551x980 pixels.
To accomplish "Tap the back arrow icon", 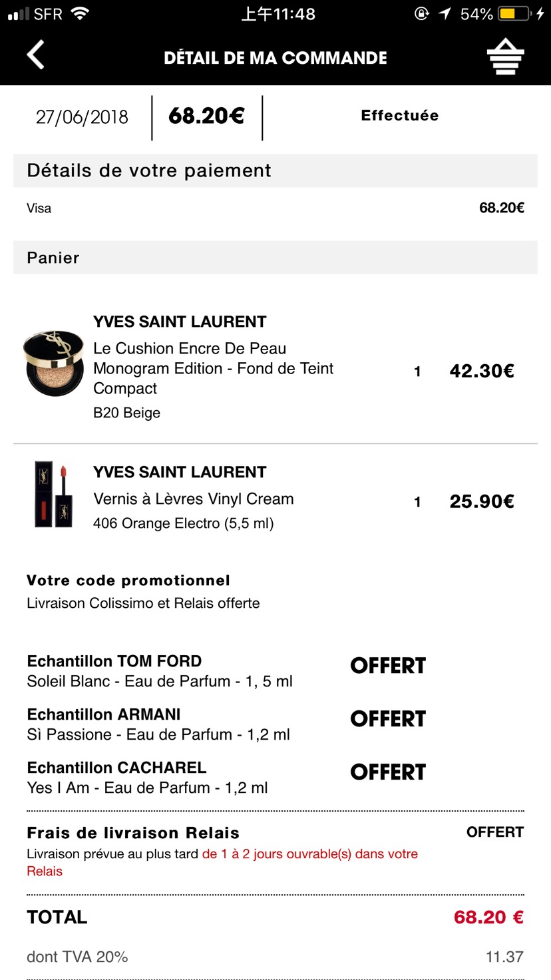I will coord(35,55).
